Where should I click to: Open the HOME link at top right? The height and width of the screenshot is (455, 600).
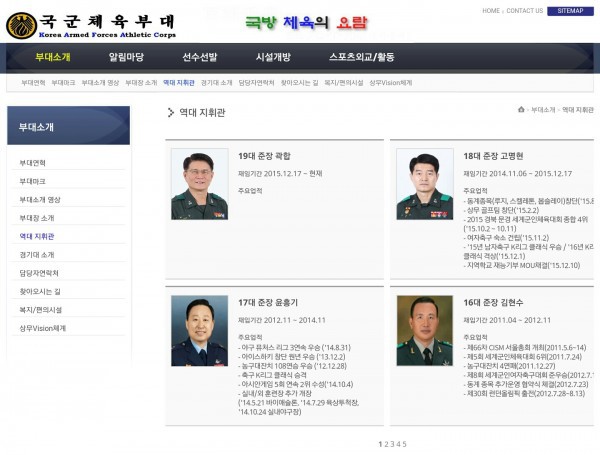coord(491,11)
